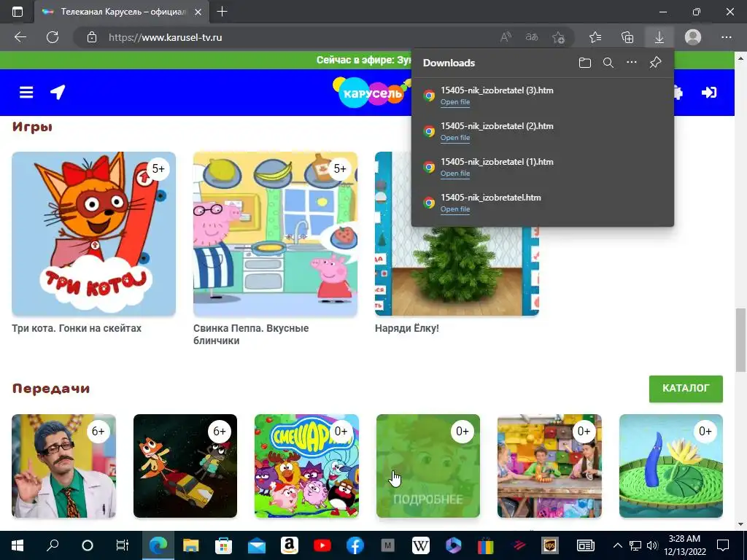Viewport: 747px width, 560px height.
Task: Open the browser tab actions menu icon
Action: [x=18, y=12]
